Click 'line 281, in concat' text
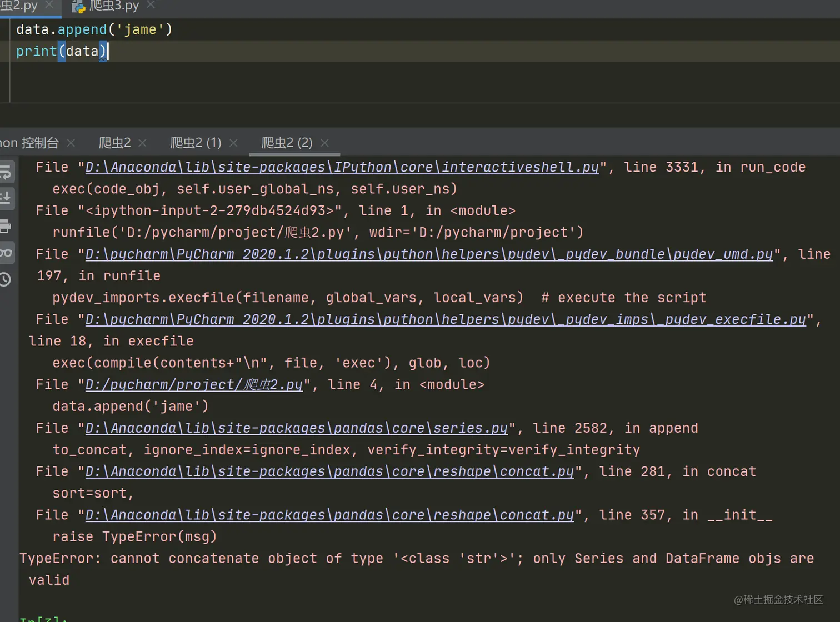 pyautogui.click(x=677, y=471)
